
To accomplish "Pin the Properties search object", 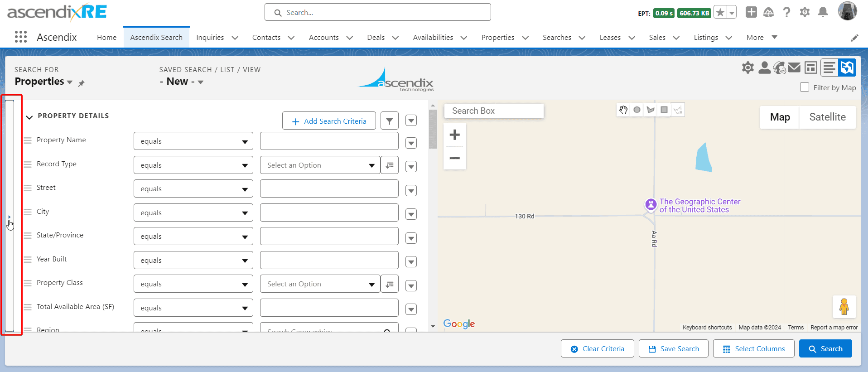I will [x=81, y=83].
